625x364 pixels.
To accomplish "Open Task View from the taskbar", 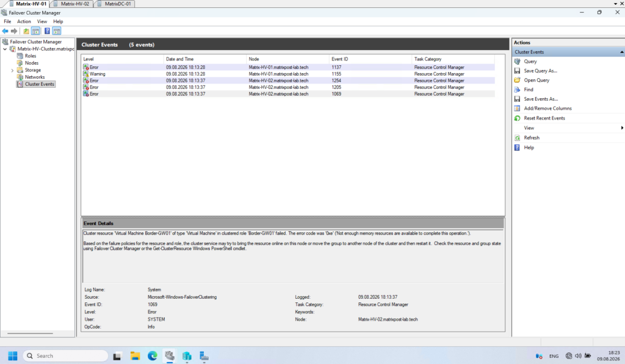I will pos(117,356).
